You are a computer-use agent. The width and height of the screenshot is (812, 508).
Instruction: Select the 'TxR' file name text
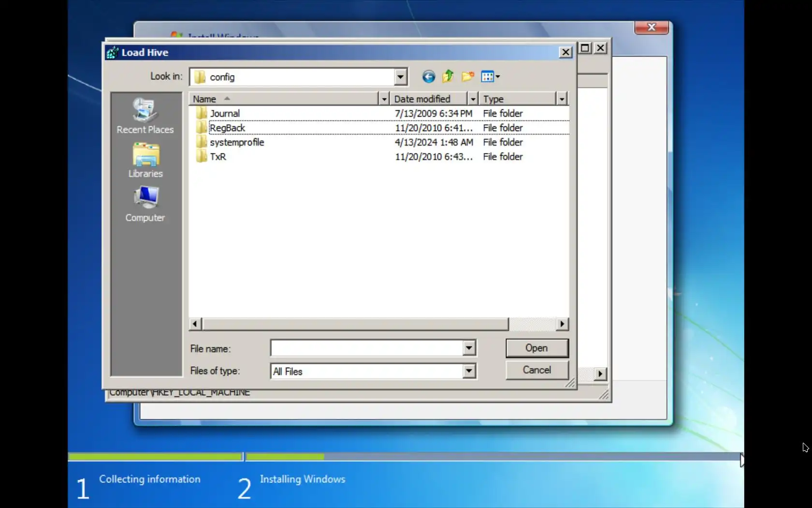[218, 157]
